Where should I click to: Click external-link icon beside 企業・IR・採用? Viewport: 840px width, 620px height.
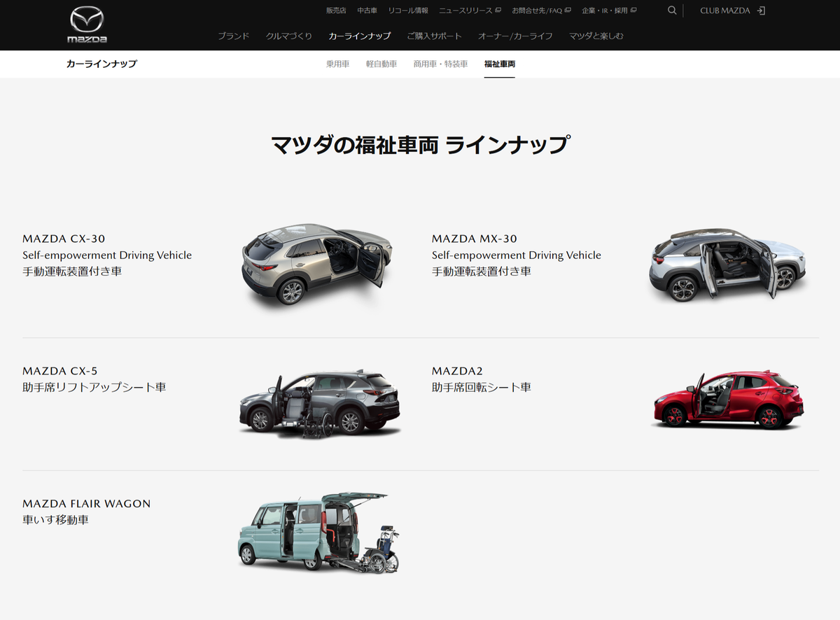point(633,10)
